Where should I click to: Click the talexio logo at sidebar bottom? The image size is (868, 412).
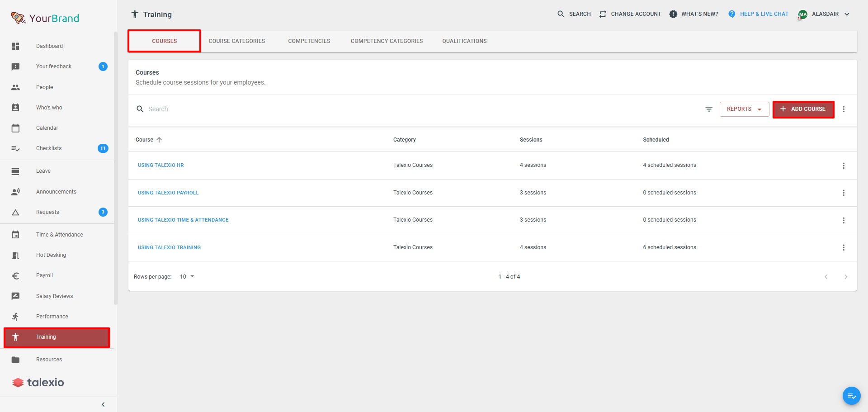[38, 383]
